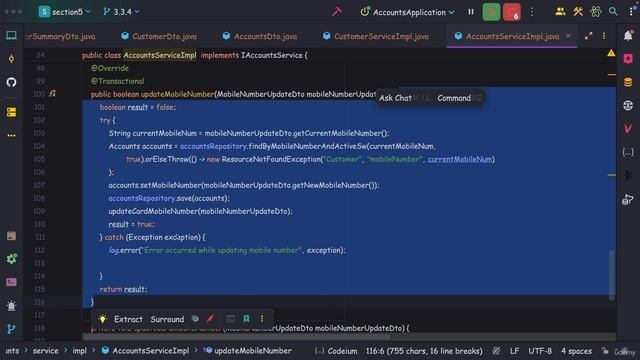Open the pink plugin tool window icon
The width and height of the screenshot is (640, 360).
[x=628, y=59]
